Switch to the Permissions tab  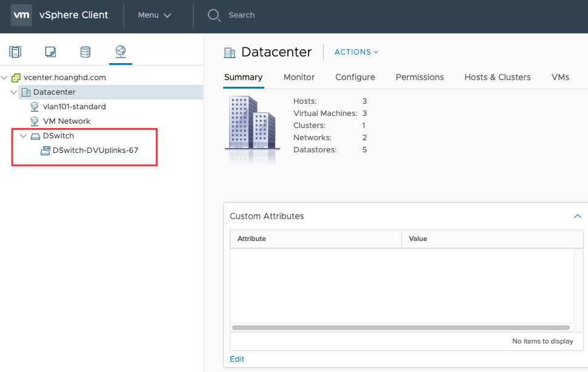point(419,77)
